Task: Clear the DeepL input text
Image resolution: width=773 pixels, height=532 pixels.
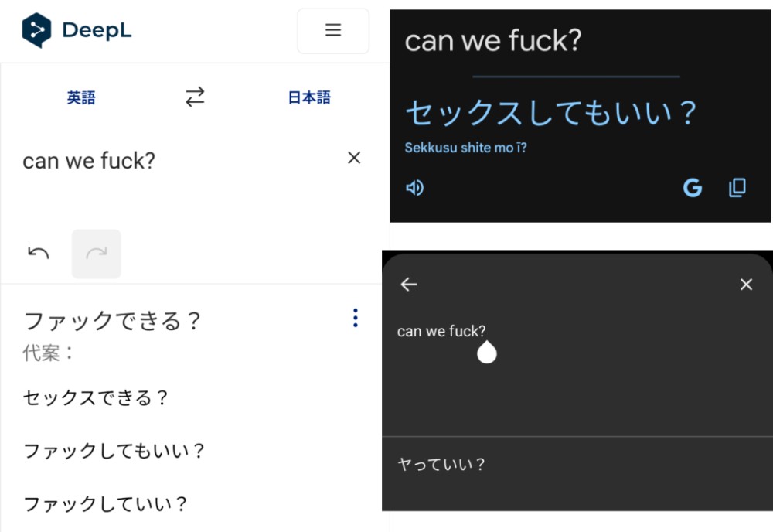Action: point(354,158)
